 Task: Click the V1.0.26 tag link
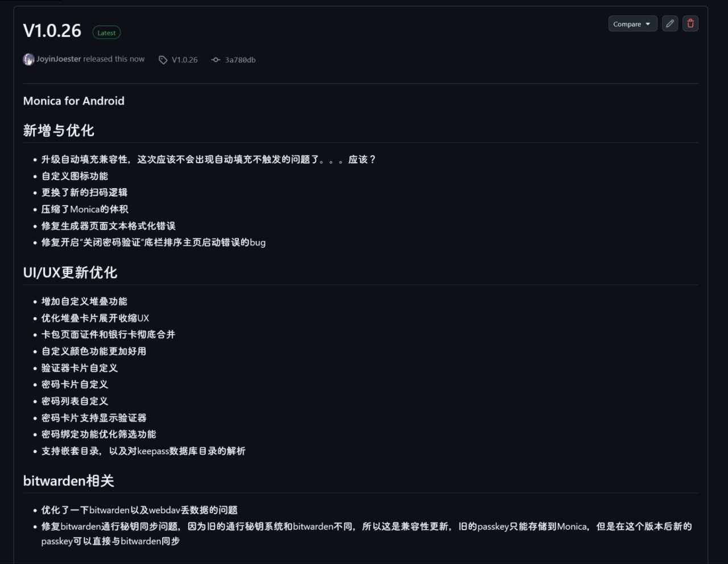[185, 60]
